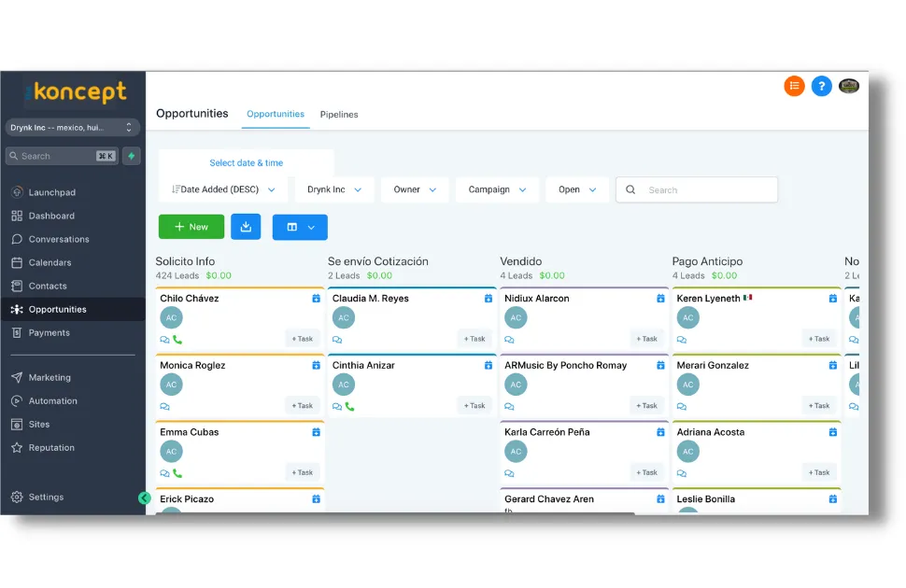Click calendar icon on Erick Picazo card
Image resolution: width=906 pixels, height=588 pixels.
[x=316, y=499]
